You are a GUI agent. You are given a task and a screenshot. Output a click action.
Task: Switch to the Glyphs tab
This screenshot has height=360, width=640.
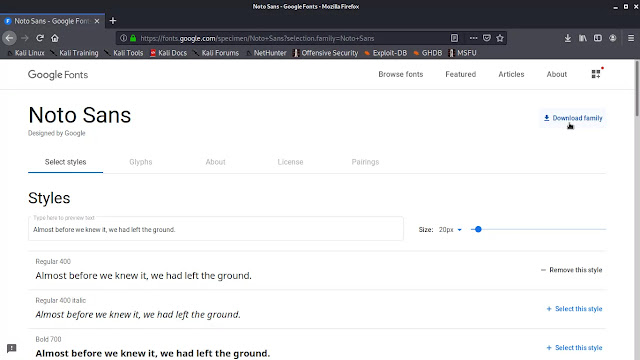tap(141, 162)
